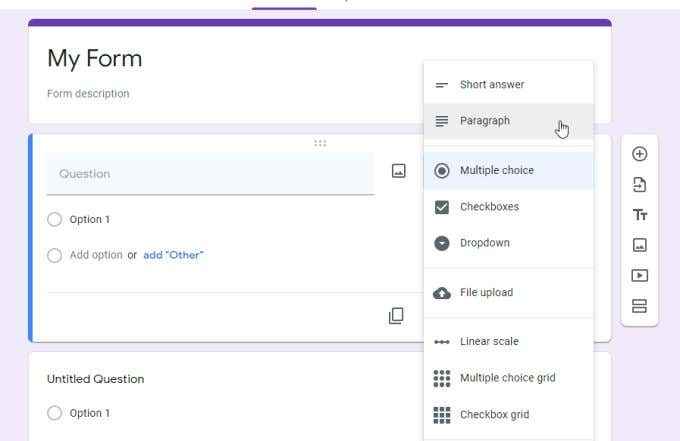Viewport: 680px width, 441px height.
Task: Select the Short answer question type
Action: 508,85
